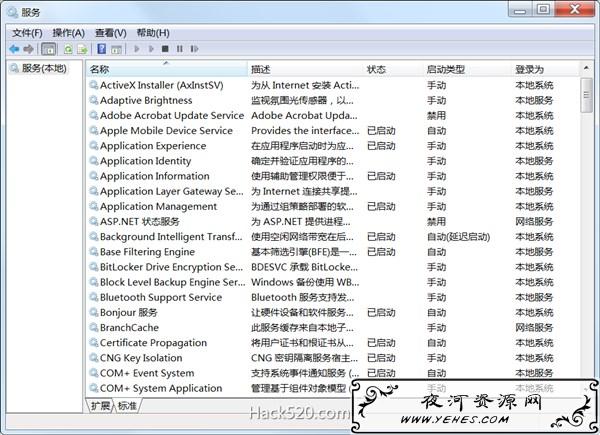
Task: Click the second start-service arrow icon
Action: tap(151, 49)
